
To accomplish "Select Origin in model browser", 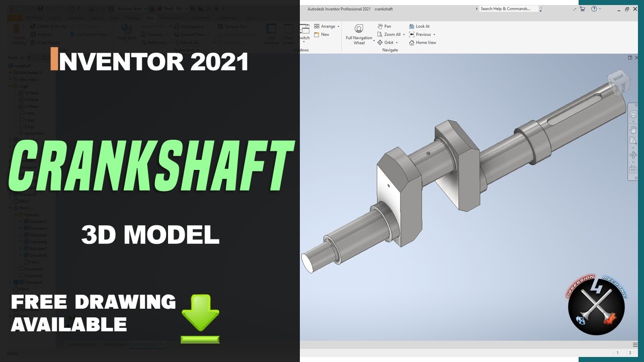I will [x=24, y=86].
